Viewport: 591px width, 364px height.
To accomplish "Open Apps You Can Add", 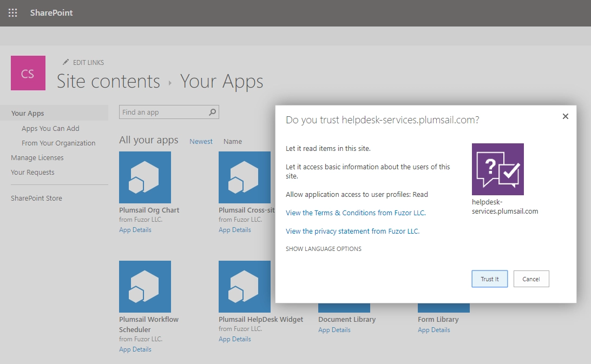I will click(50, 129).
